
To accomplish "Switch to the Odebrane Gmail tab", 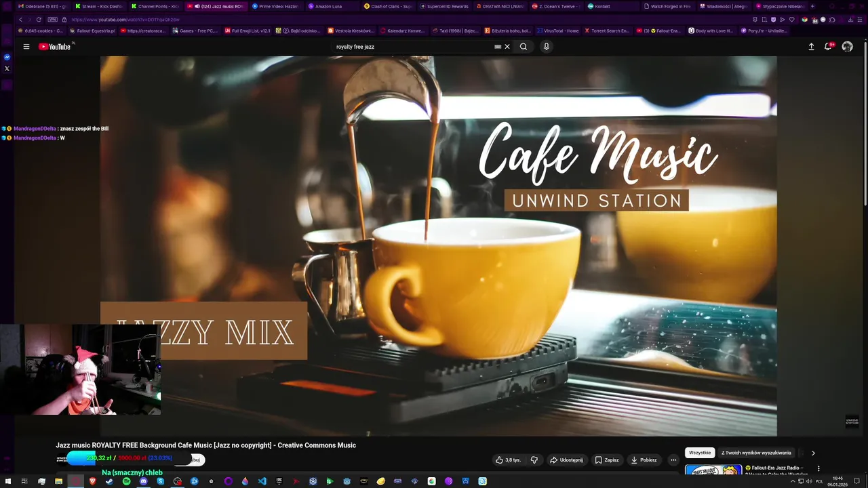I will (42, 6).
